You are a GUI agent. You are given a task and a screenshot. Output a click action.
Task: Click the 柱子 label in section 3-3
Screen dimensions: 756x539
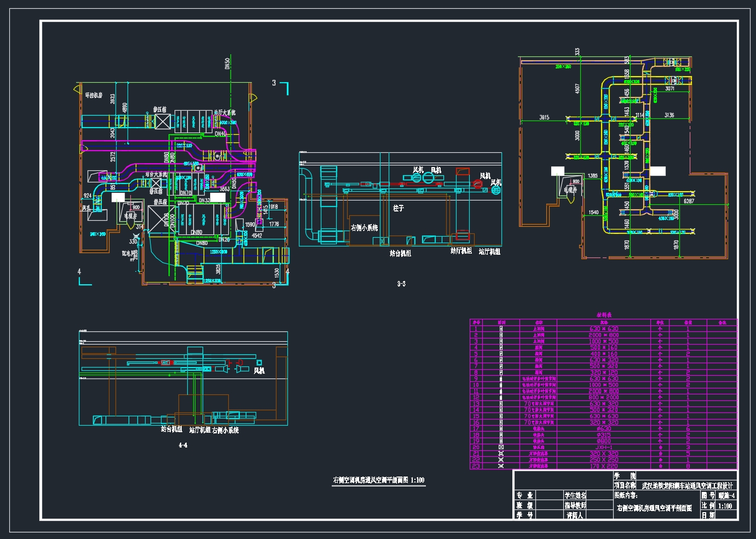398,208
